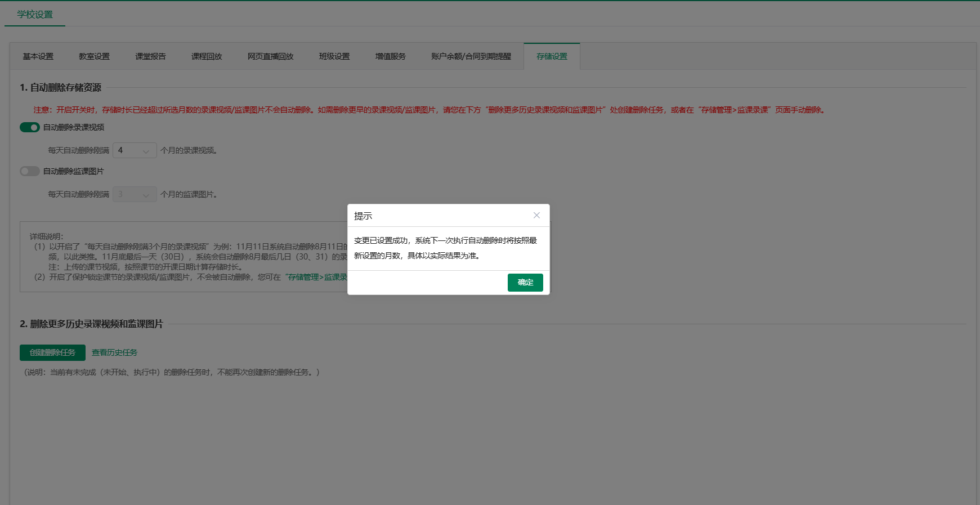This screenshot has height=505, width=980.
Task: Enable the 自动删除监课图片 switch
Action: point(30,171)
